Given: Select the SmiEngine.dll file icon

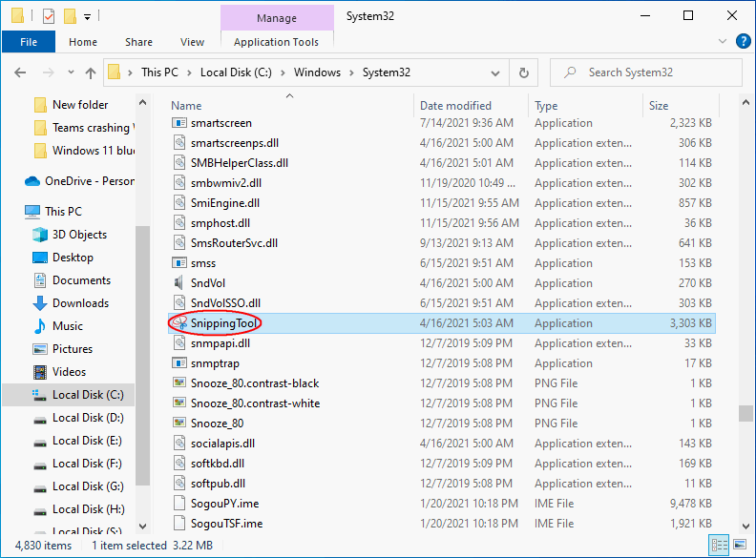Looking at the screenshot, I should pyautogui.click(x=179, y=203).
